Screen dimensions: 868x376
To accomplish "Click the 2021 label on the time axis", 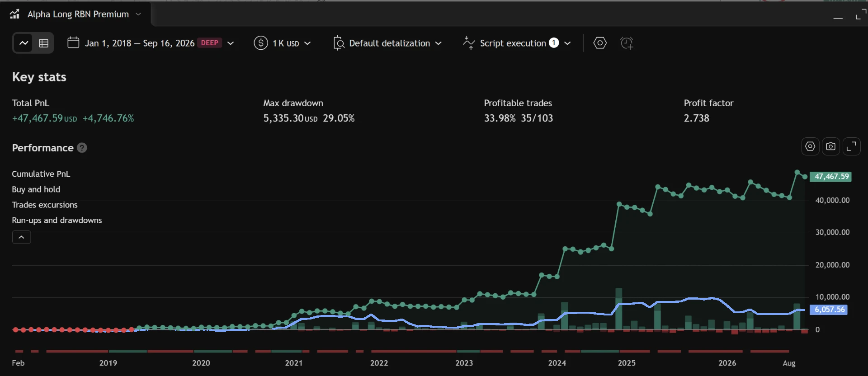I will (294, 363).
